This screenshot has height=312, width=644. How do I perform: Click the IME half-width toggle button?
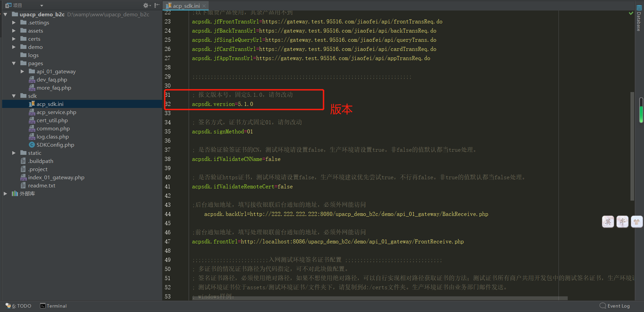[622, 222]
